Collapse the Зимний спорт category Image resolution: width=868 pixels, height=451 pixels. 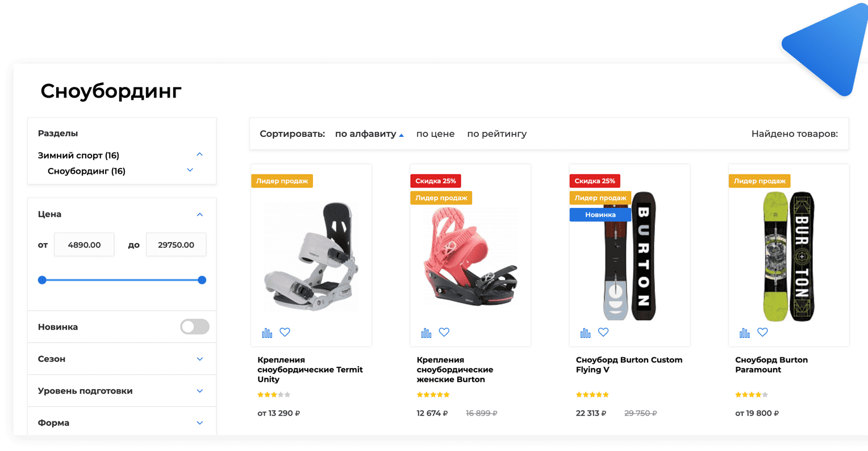(x=199, y=154)
